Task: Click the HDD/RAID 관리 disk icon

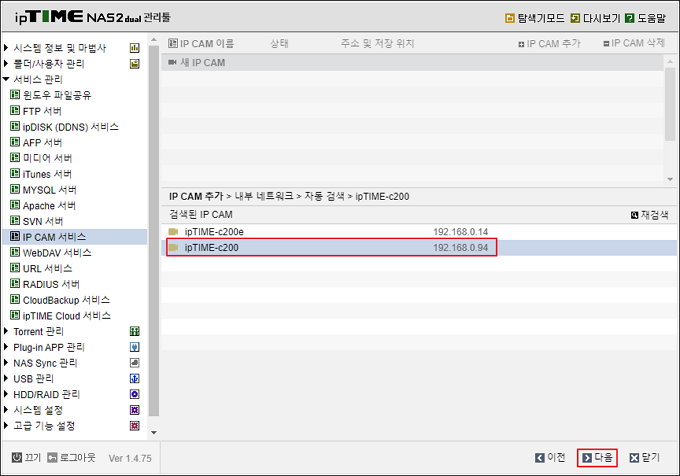Action: point(135,394)
